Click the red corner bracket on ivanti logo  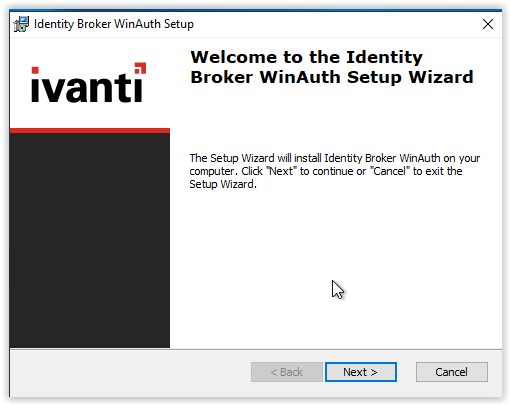pos(140,68)
